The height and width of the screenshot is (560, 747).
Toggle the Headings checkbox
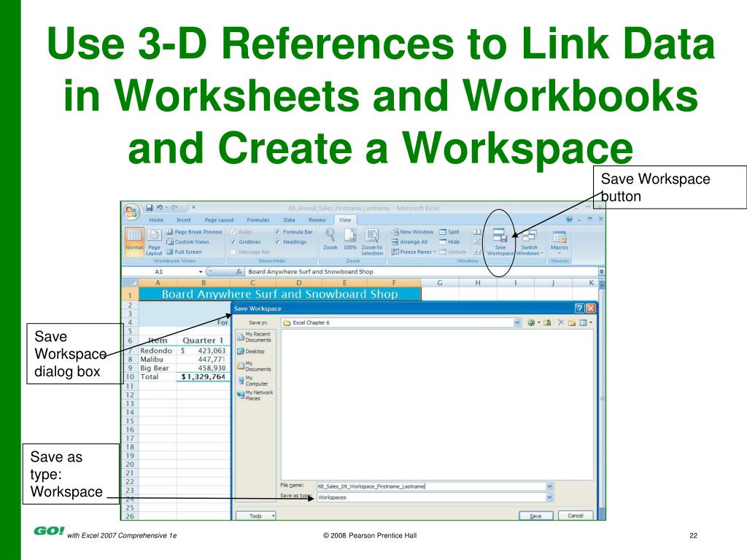pyautogui.click(x=277, y=242)
